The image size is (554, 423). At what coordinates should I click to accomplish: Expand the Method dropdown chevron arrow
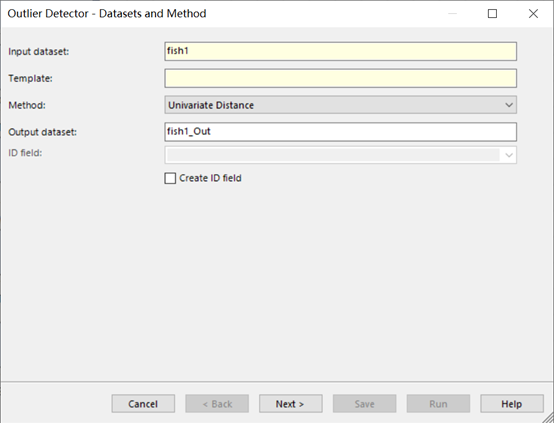coord(509,105)
